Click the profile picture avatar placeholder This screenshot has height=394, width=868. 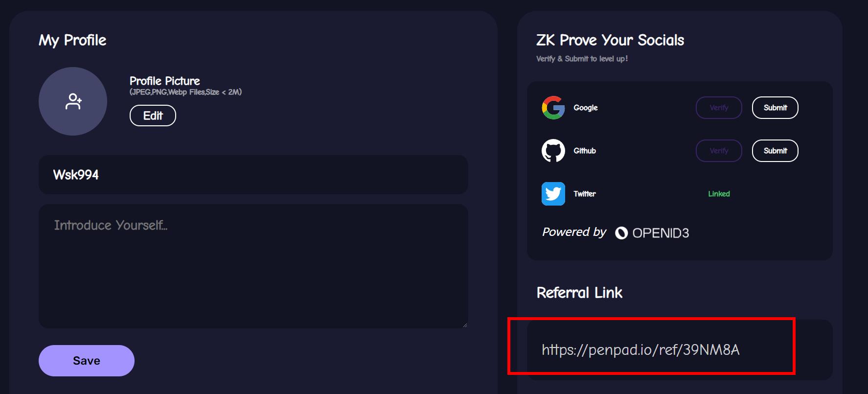73,101
